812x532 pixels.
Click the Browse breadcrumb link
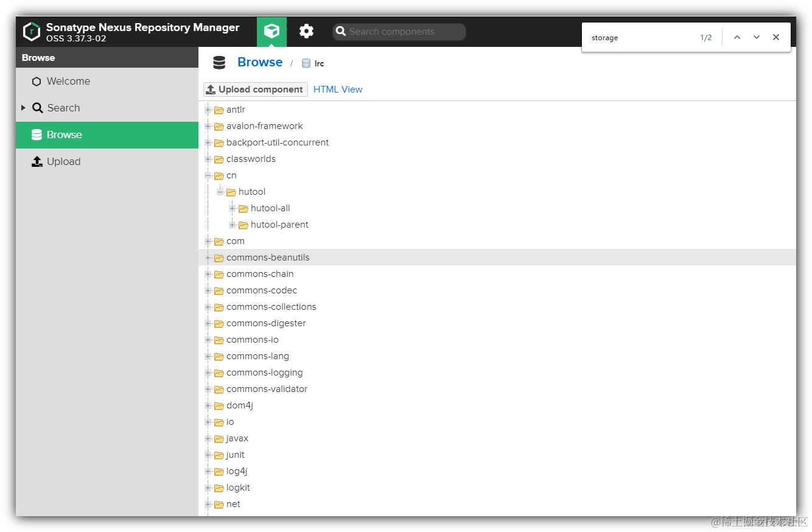coord(260,62)
